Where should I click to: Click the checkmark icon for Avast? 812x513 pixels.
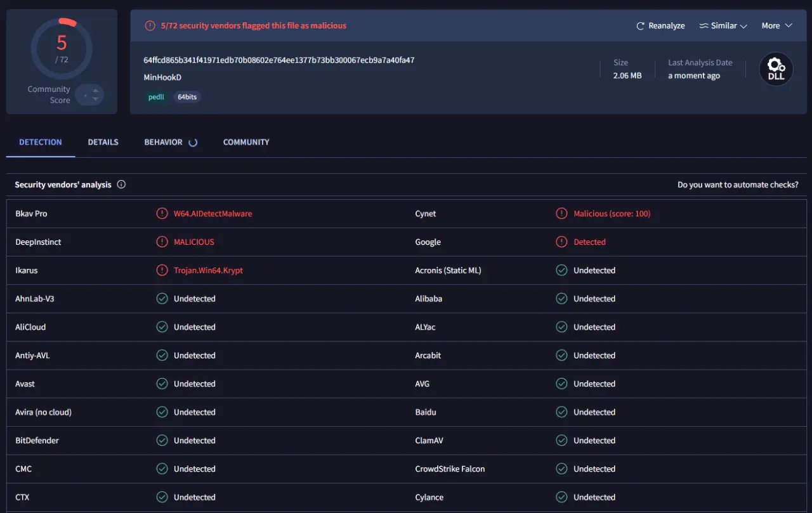click(162, 384)
